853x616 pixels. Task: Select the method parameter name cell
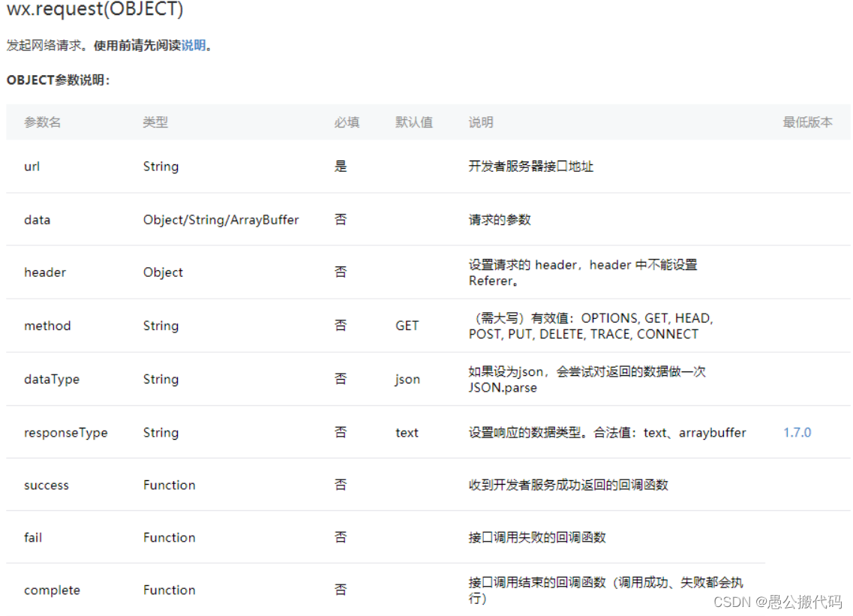coord(47,326)
